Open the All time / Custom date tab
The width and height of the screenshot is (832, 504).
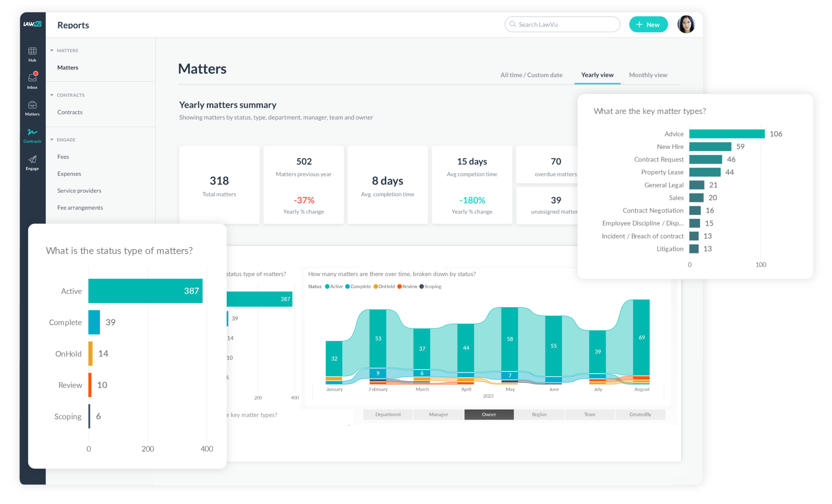(531, 74)
